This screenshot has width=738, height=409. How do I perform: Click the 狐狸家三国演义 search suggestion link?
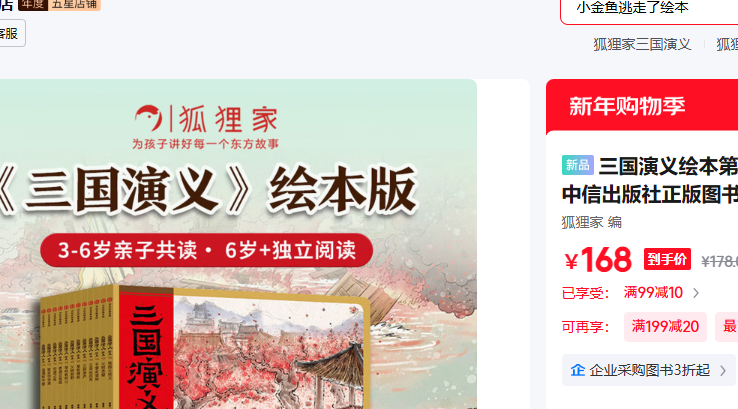click(x=642, y=45)
